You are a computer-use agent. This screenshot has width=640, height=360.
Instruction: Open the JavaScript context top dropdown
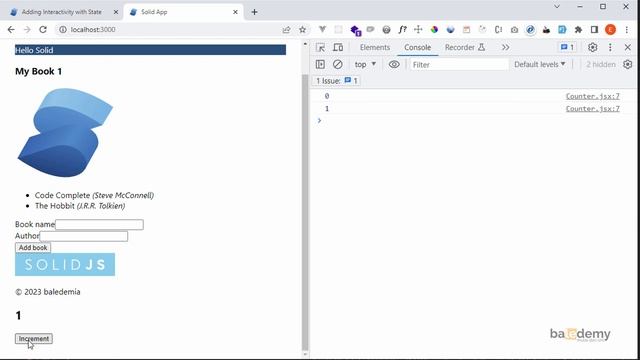(x=365, y=64)
